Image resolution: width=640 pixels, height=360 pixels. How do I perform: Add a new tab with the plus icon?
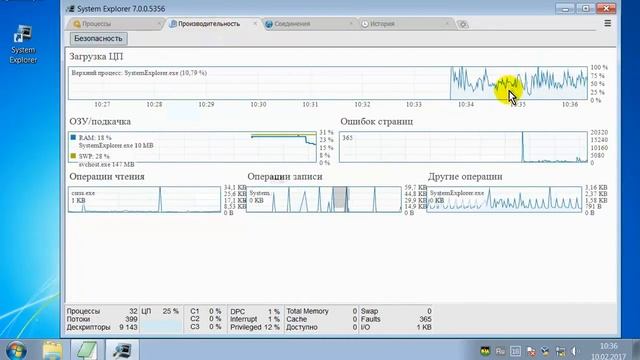tap(462, 24)
